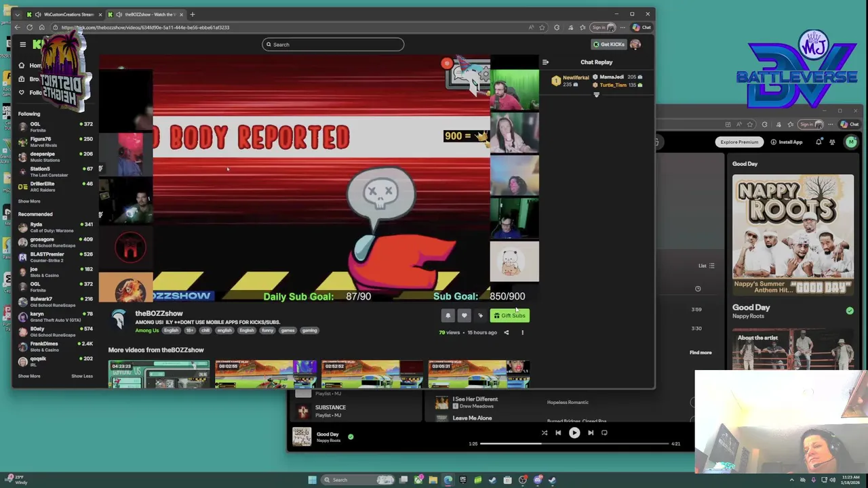The width and height of the screenshot is (868, 488).
Task: Click the Kick search box
Action: point(333,44)
